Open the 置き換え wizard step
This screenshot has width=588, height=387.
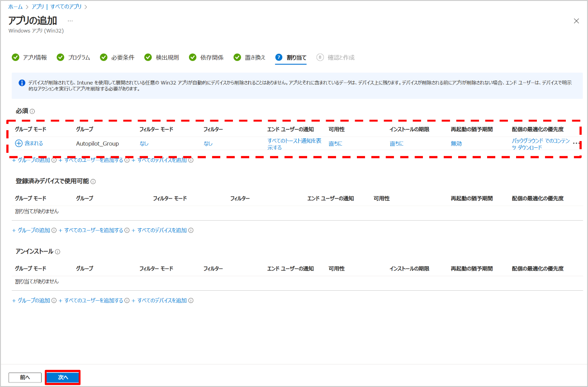250,57
